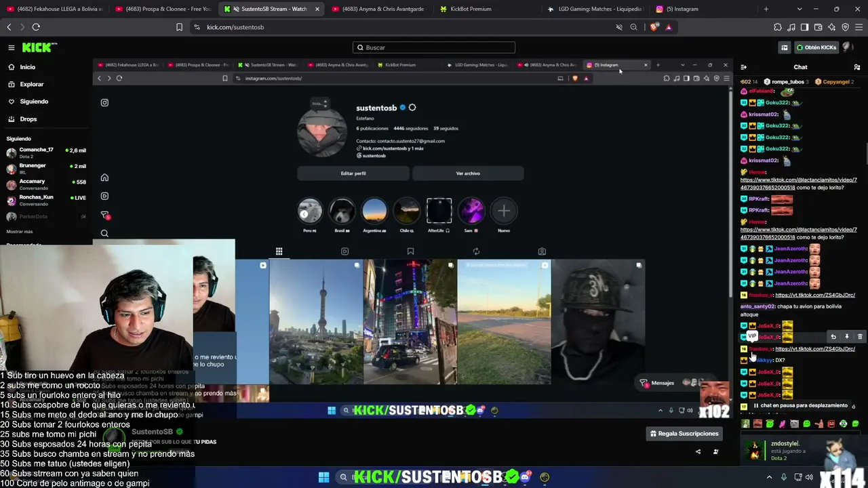Open a new browser tab
Image resolution: width=868 pixels, height=488 pixels.
[x=766, y=9]
